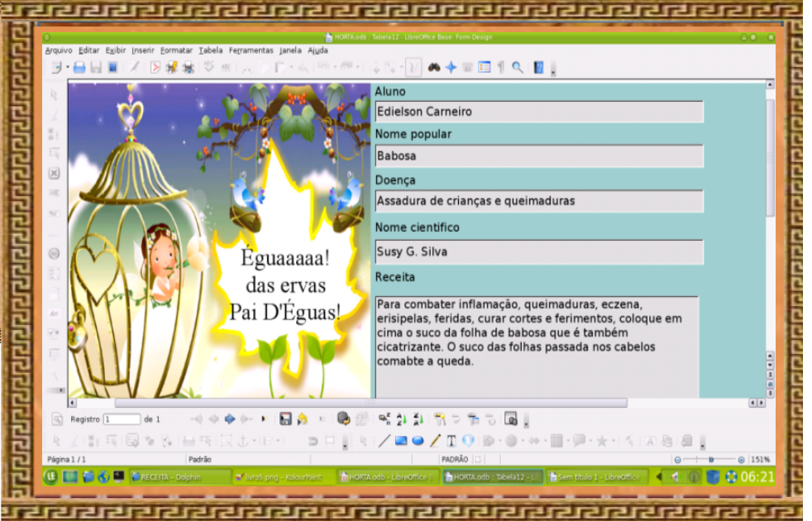The height and width of the screenshot is (521, 812).
Task: Expand the Stars shapes dropdown arrow
Action: (x=614, y=442)
